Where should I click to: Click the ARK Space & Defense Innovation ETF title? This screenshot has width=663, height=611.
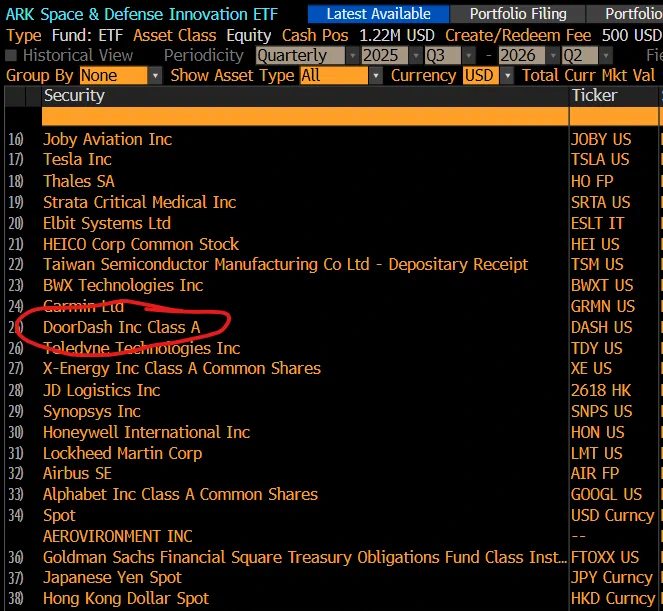(x=142, y=14)
